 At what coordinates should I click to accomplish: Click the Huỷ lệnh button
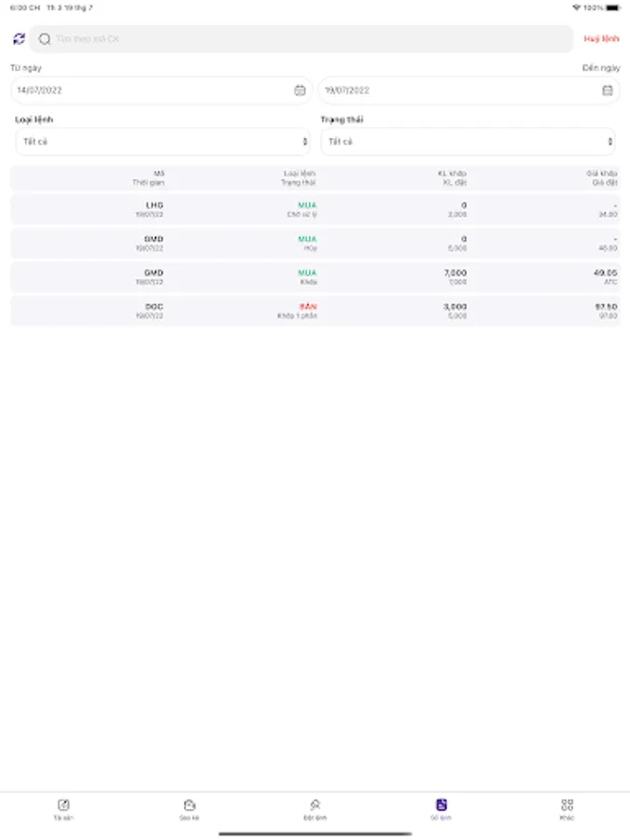tap(601, 38)
